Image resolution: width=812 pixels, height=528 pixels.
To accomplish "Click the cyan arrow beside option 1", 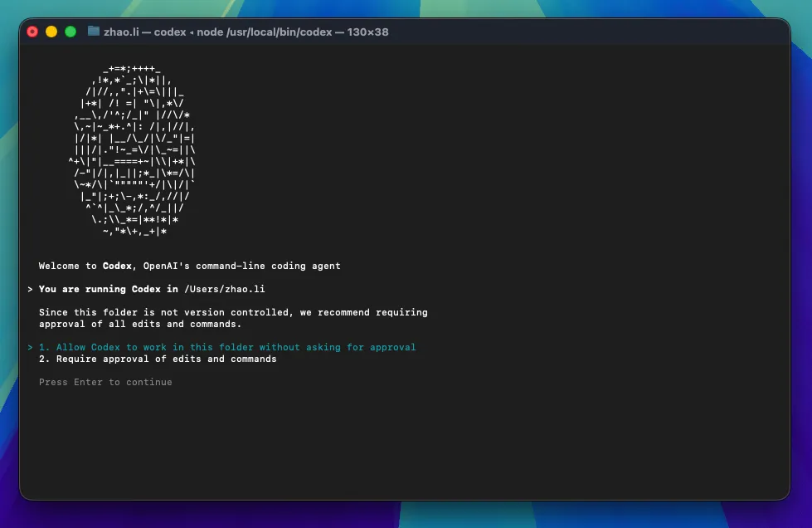I will (30, 347).
